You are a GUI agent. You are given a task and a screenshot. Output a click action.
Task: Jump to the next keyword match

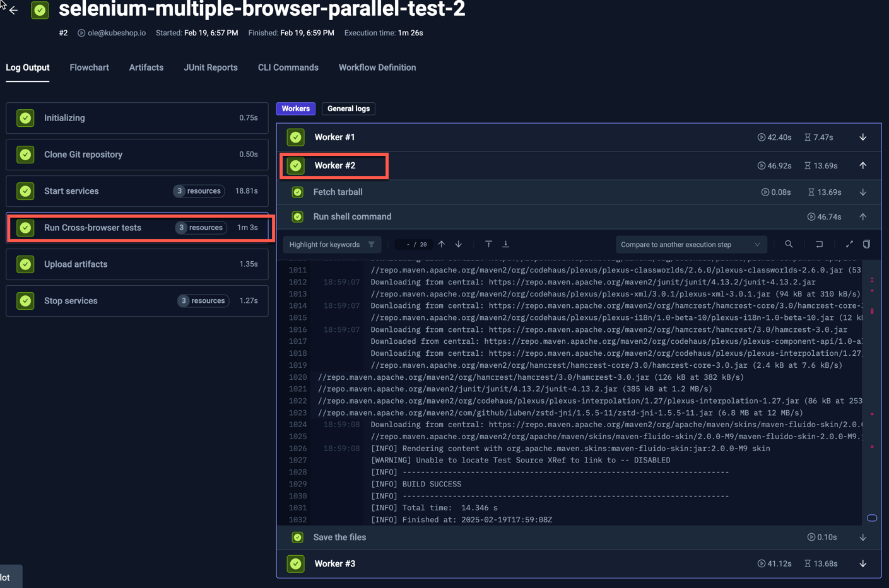(x=459, y=244)
